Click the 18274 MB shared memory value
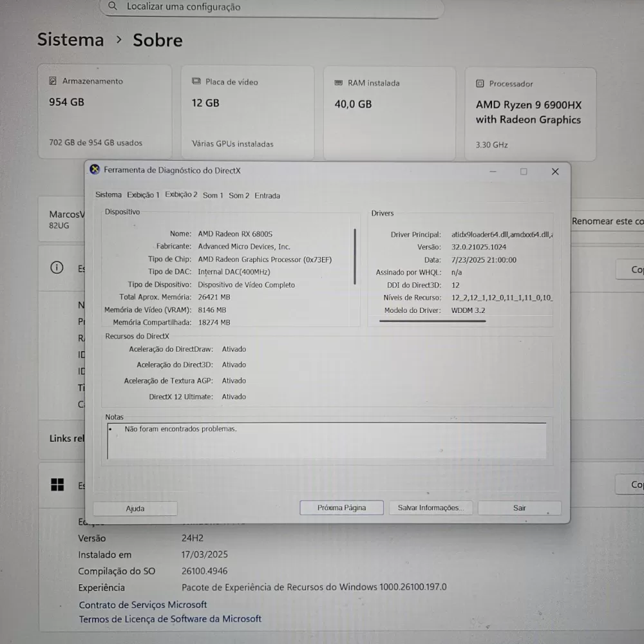Viewport: 644px width, 644px height. 214,323
